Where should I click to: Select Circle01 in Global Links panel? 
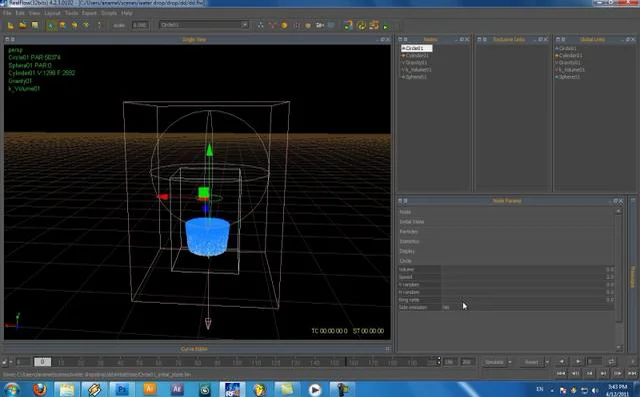[x=566, y=48]
